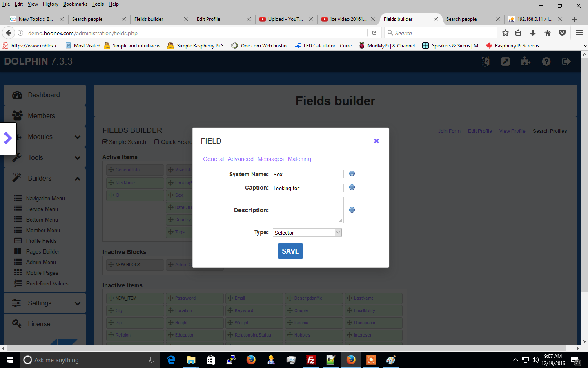Click the browser back arrow button
Image resolution: width=588 pixels, height=368 pixels.
pos(9,33)
